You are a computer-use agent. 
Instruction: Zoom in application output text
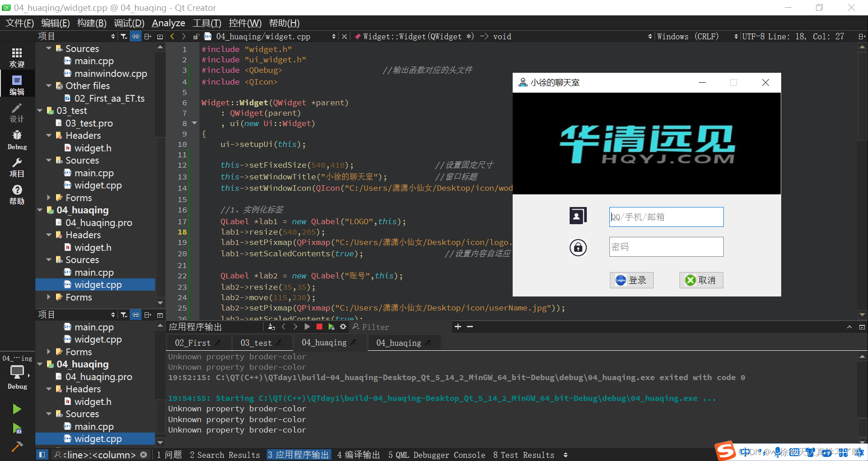pos(458,326)
